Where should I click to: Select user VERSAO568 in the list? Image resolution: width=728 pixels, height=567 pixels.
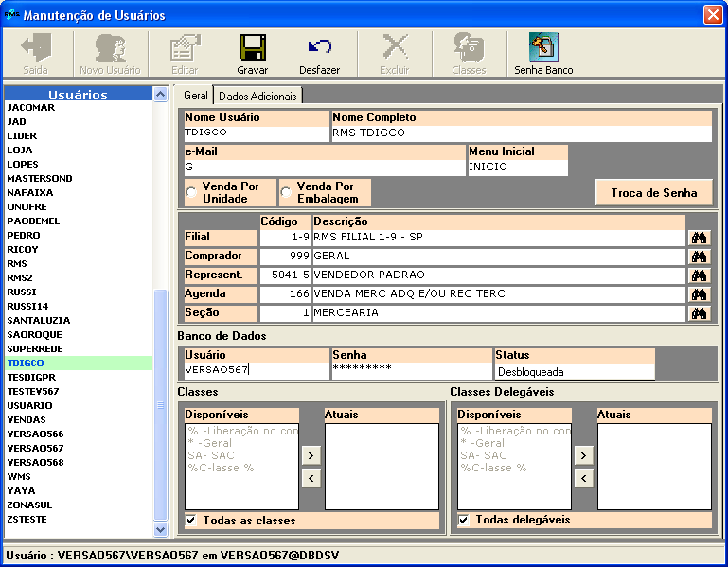[x=78, y=463]
